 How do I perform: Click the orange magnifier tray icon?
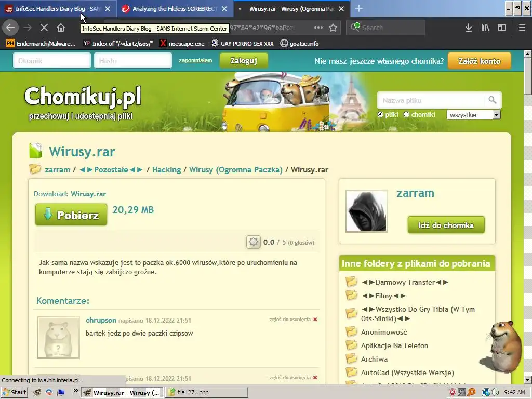click(x=471, y=392)
